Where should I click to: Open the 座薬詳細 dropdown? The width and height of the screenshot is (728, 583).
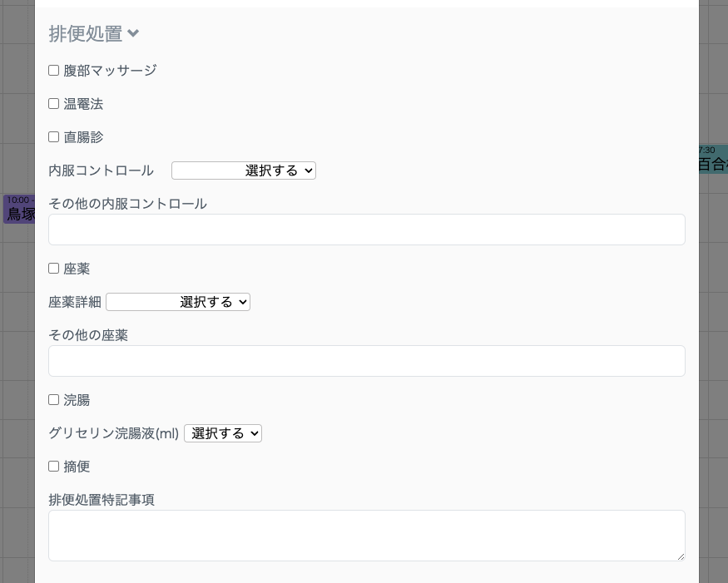(177, 302)
